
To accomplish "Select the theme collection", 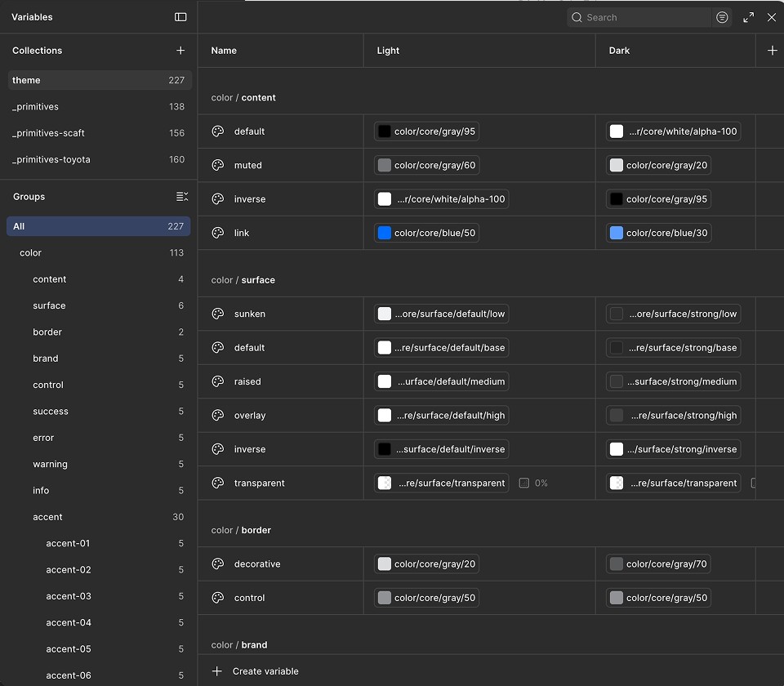I will (100, 80).
